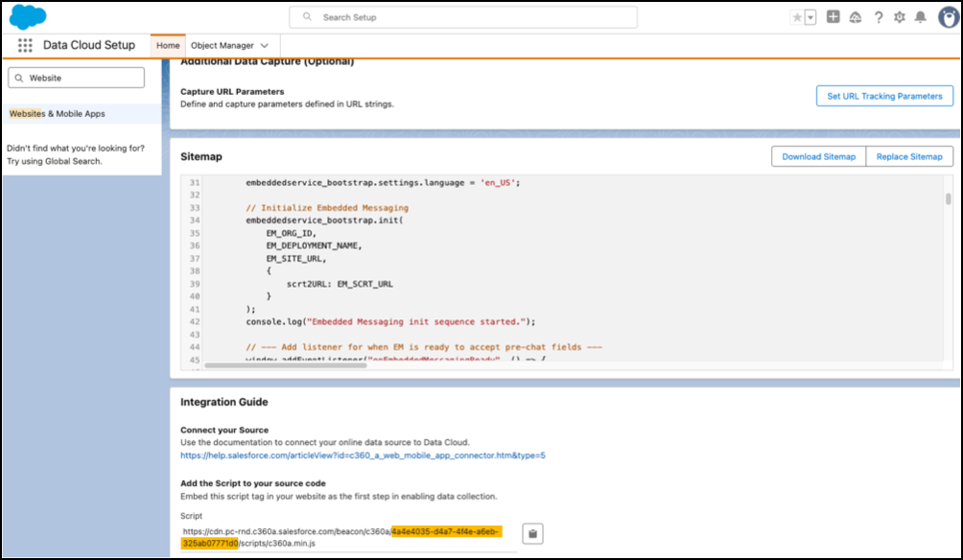The image size is (963, 560).
Task: Click the sitemap code horizontal scrollbar
Action: [x=286, y=365]
